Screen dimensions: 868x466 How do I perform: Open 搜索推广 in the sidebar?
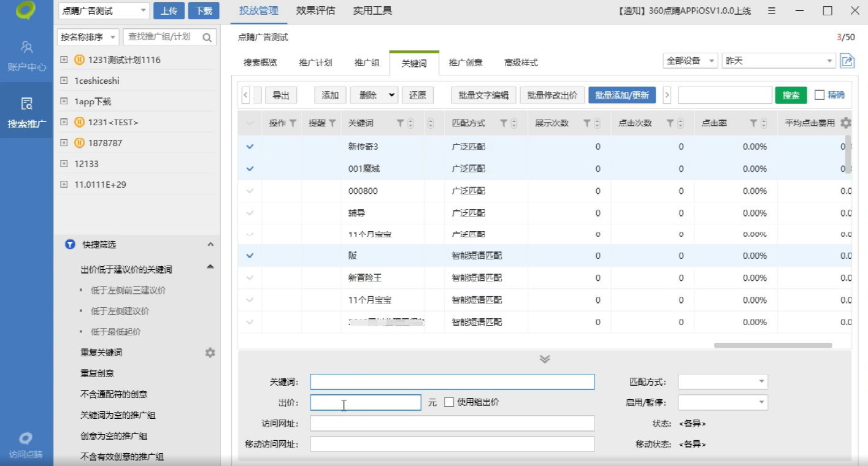pyautogui.click(x=26, y=112)
